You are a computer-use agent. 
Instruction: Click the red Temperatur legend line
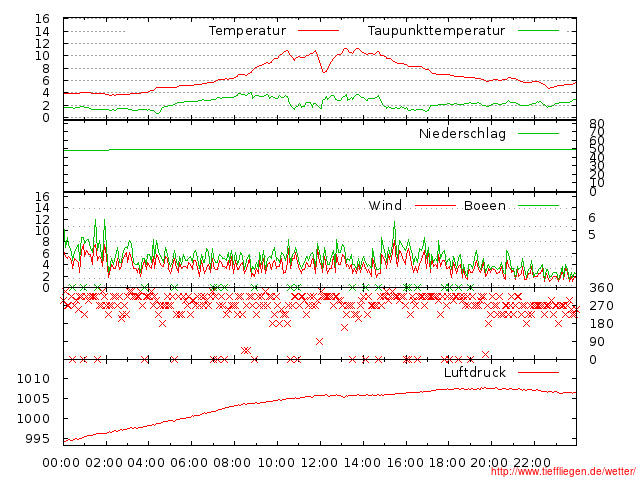pyautogui.click(x=318, y=31)
